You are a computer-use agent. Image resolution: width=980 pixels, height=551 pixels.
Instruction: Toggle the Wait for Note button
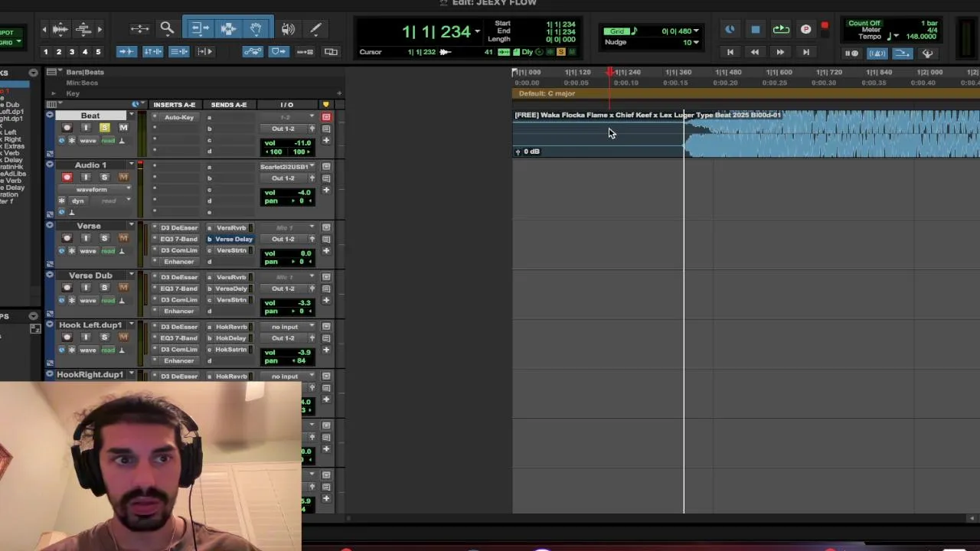click(851, 53)
